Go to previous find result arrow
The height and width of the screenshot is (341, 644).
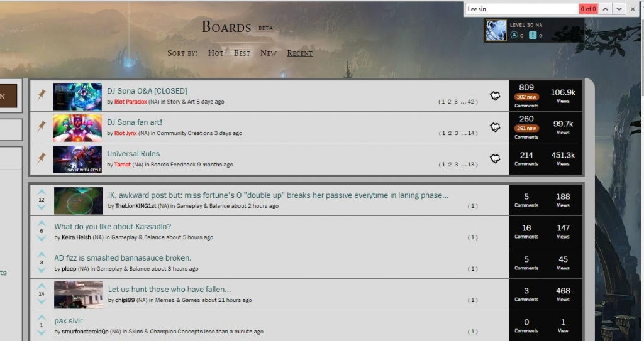(x=606, y=9)
